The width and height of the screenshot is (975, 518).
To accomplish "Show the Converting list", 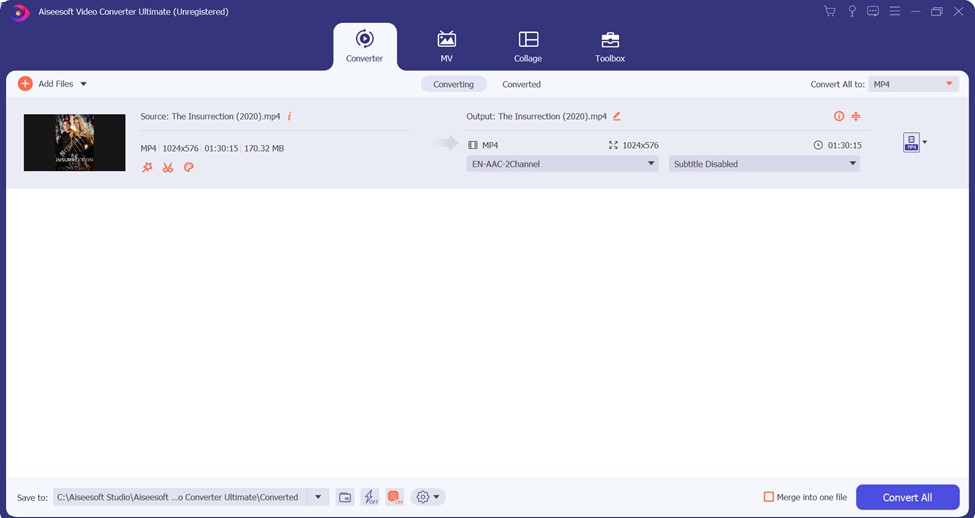I will tap(453, 84).
